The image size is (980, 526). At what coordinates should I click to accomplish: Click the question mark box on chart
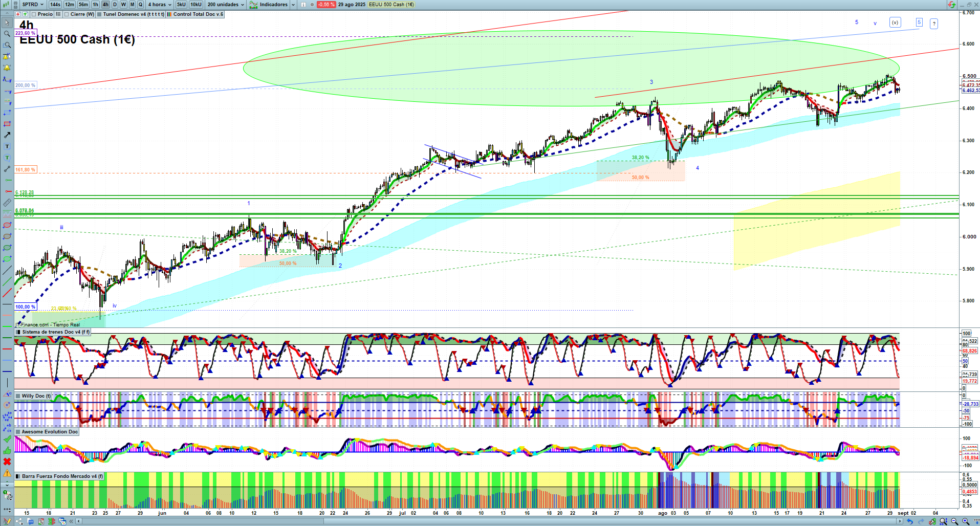[934, 24]
